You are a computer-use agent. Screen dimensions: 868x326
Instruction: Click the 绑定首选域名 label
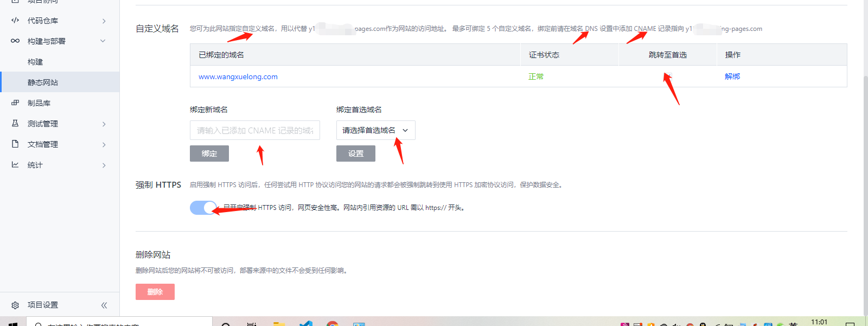click(359, 110)
